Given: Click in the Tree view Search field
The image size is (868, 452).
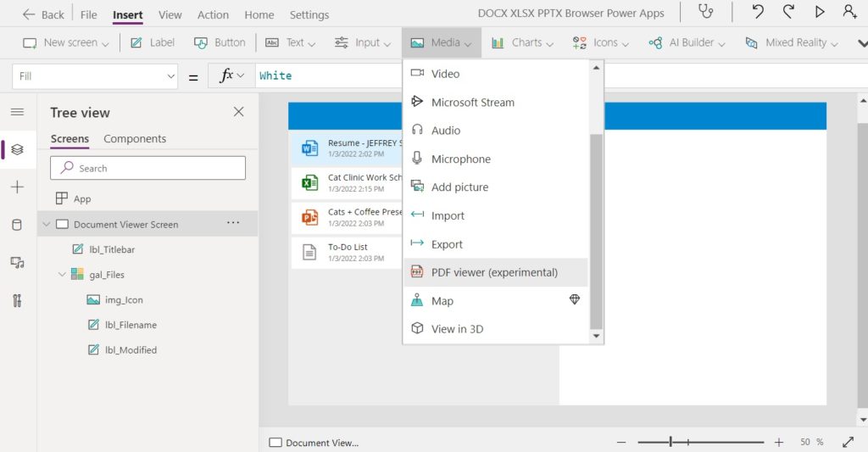Looking at the screenshot, I should 147,168.
